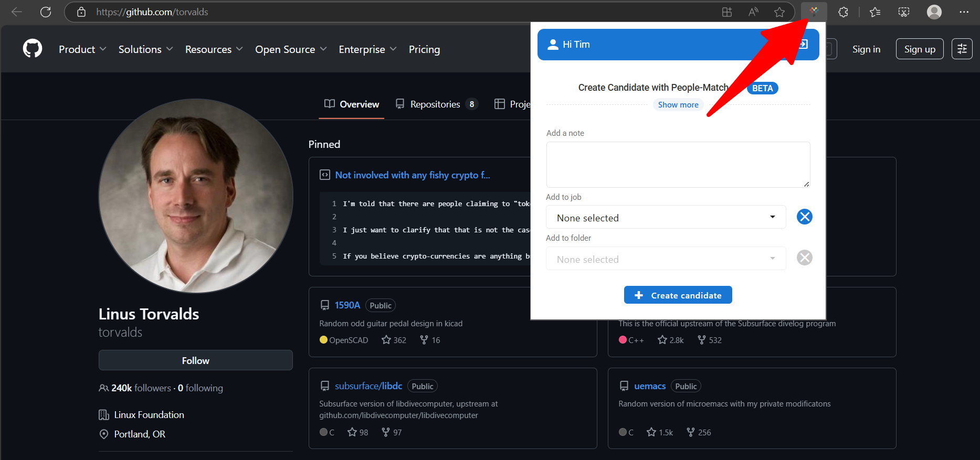The image size is (980, 460).
Task: Open the Favorites list icon
Action: tap(875, 12)
